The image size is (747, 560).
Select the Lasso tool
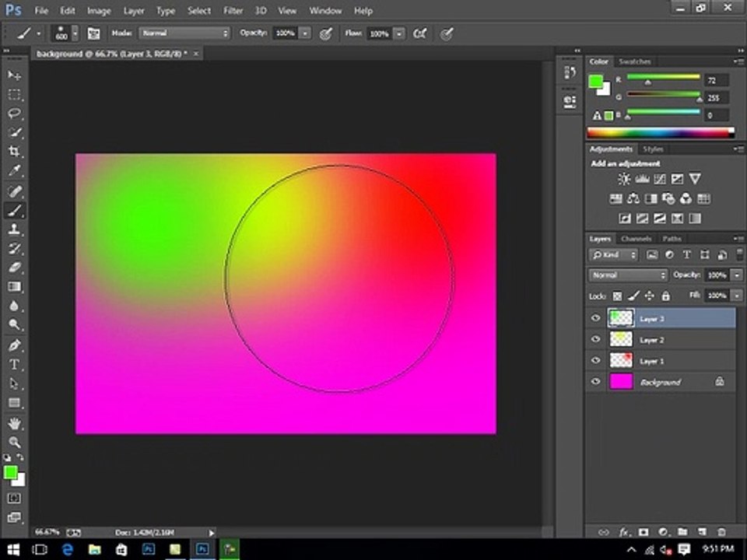[x=14, y=114]
